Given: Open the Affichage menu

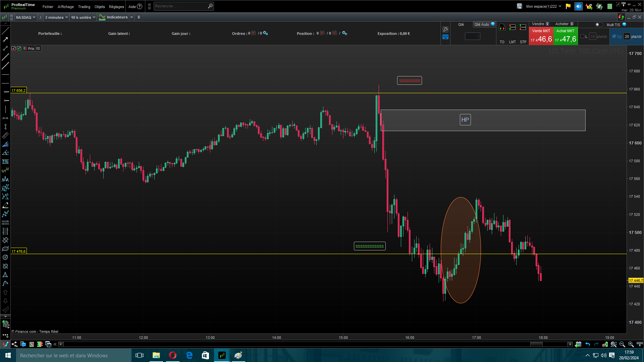Looking at the screenshot, I should [x=65, y=7].
